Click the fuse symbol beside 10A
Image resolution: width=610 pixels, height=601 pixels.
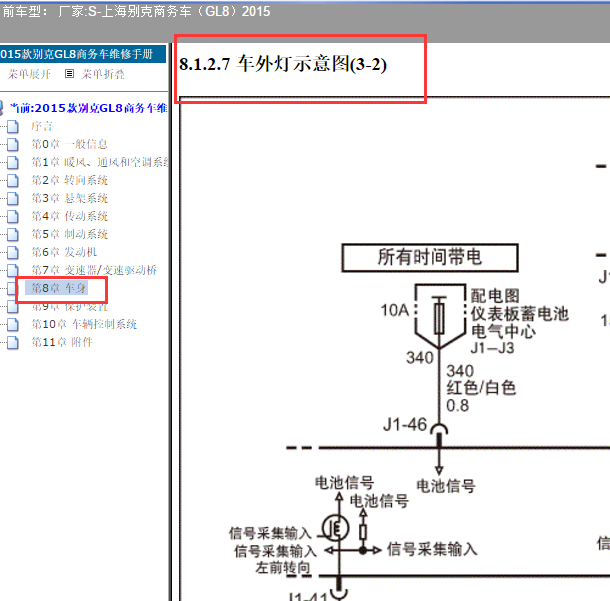(x=439, y=316)
